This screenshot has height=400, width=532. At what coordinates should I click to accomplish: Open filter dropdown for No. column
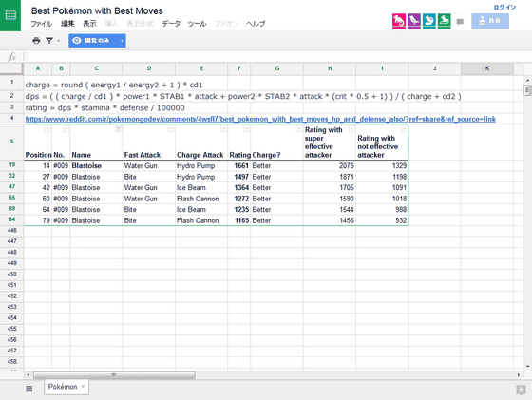(66, 129)
